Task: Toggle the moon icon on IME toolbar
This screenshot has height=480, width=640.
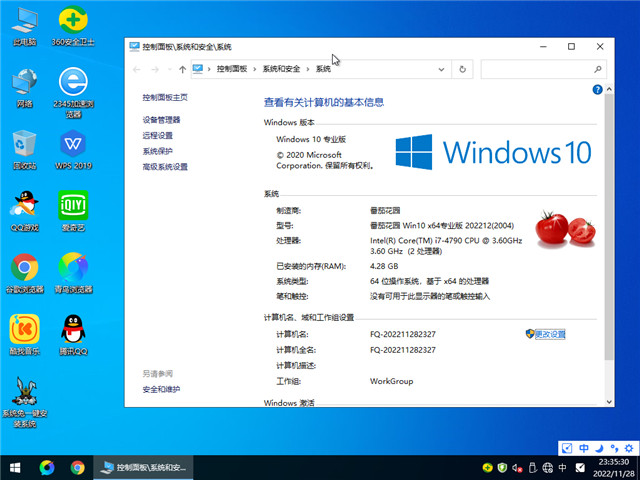Action: point(600,449)
